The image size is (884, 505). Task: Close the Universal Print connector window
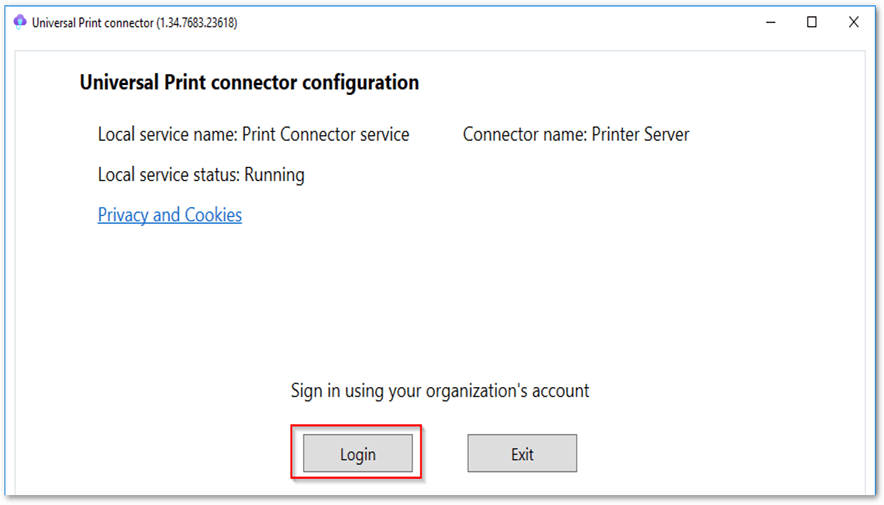pos(854,22)
